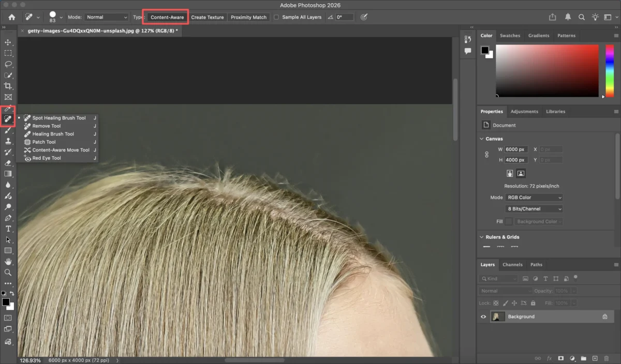Add a layer mask from the Layers panel
Image resolution: width=621 pixels, height=364 pixels.
tap(560, 358)
